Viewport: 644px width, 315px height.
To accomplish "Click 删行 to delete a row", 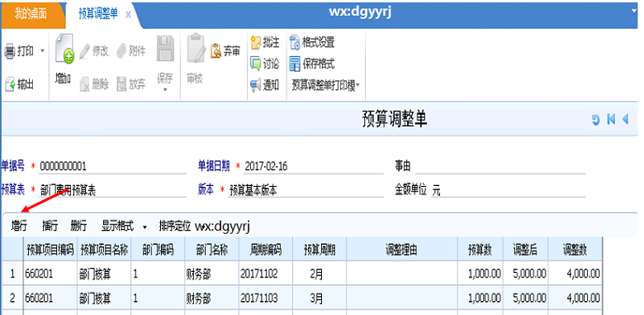I will [79, 226].
